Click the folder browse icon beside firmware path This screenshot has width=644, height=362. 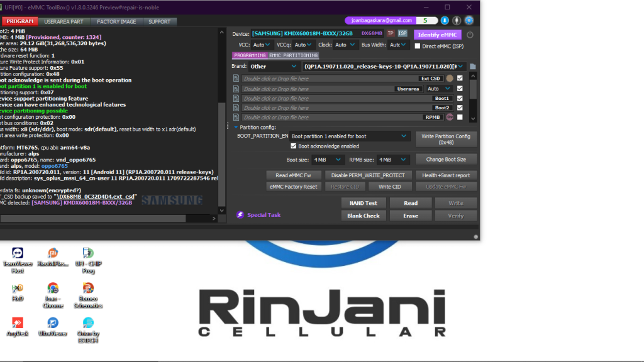[x=473, y=67]
